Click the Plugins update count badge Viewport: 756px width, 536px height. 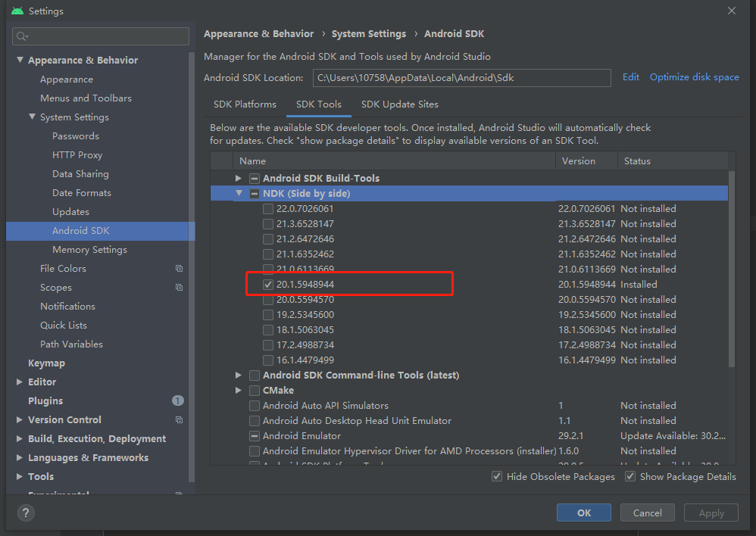177,400
